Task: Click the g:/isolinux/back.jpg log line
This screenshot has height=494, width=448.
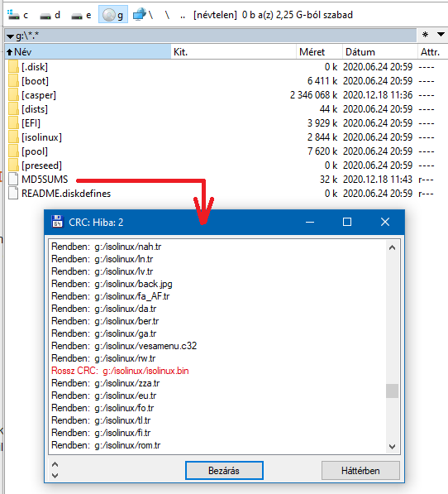Action: click(112, 284)
